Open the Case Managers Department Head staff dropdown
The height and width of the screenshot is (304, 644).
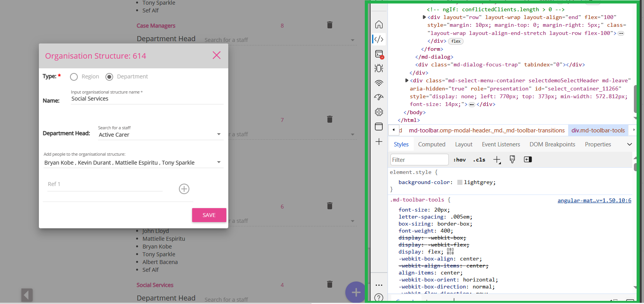pos(280,40)
